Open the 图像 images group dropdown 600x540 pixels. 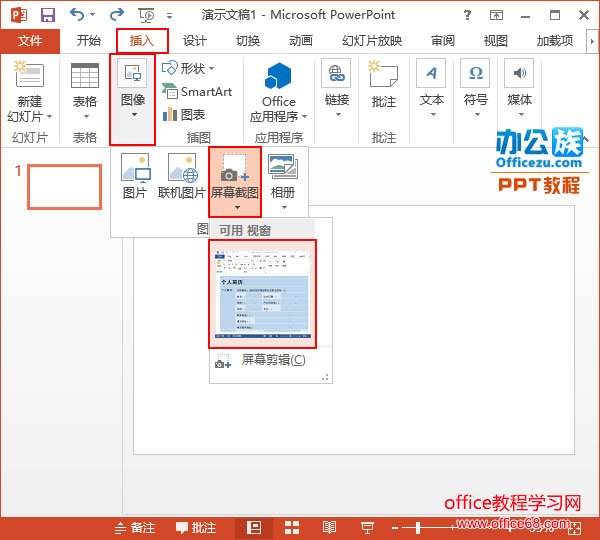click(x=132, y=100)
